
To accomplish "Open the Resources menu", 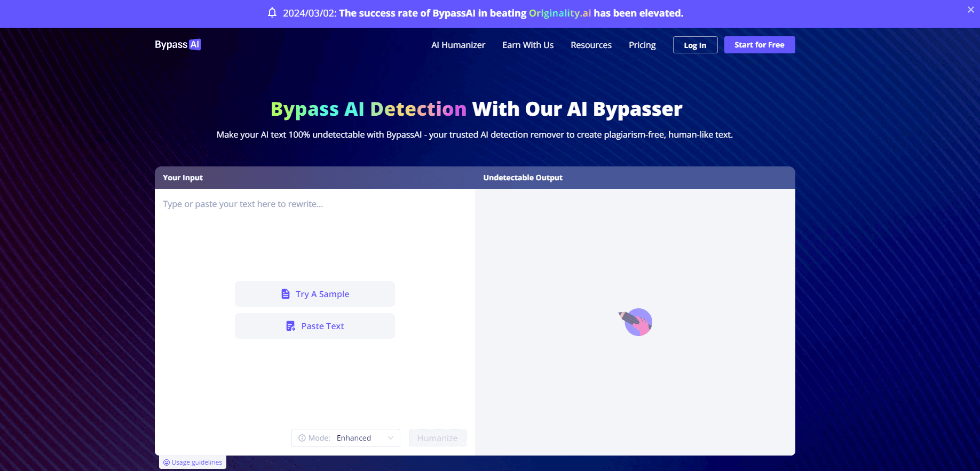I will click(x=591, y=45).
